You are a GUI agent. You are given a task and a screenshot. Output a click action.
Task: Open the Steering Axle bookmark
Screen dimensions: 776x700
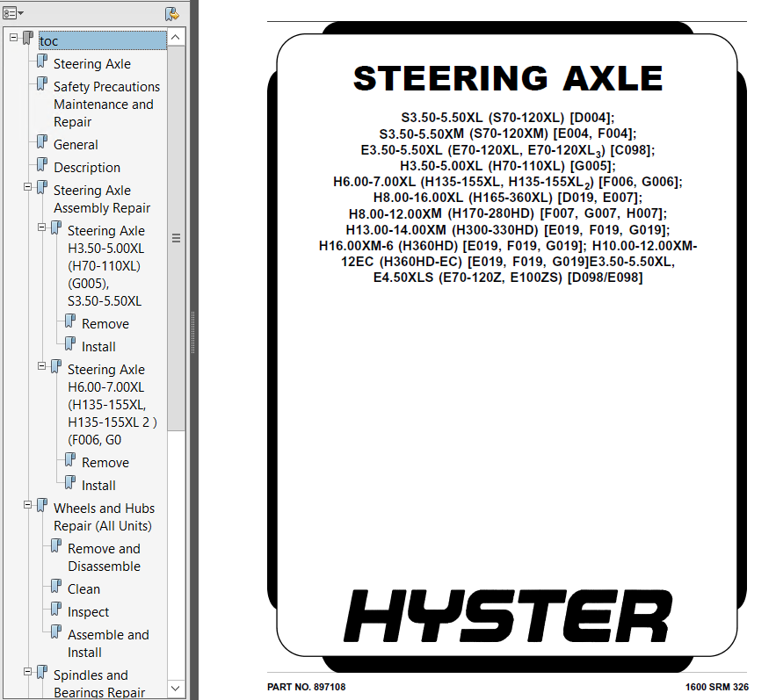(x=92, y=64)
